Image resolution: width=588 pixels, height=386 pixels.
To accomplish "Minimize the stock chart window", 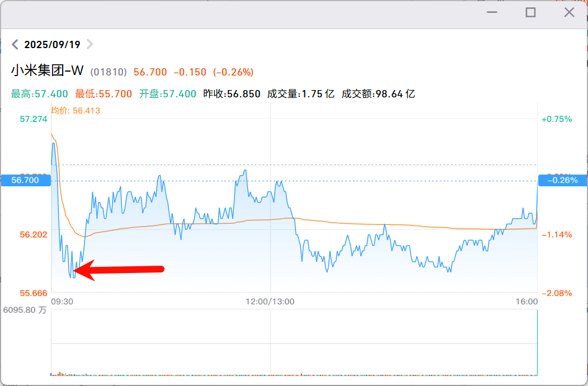I will pyautogui.click(x=492, y=12).
